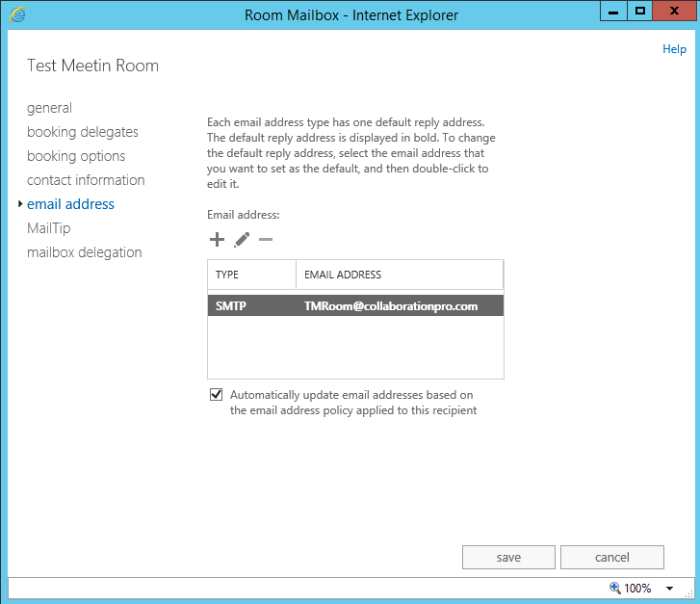
Task: Go to mailbox delegation section
Action: tap(85, 252)
